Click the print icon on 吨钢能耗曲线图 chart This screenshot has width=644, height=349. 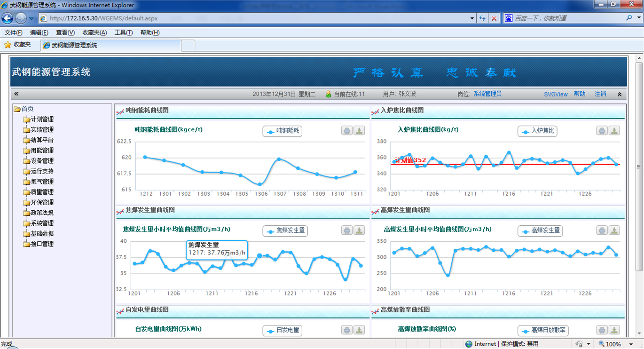347,131
